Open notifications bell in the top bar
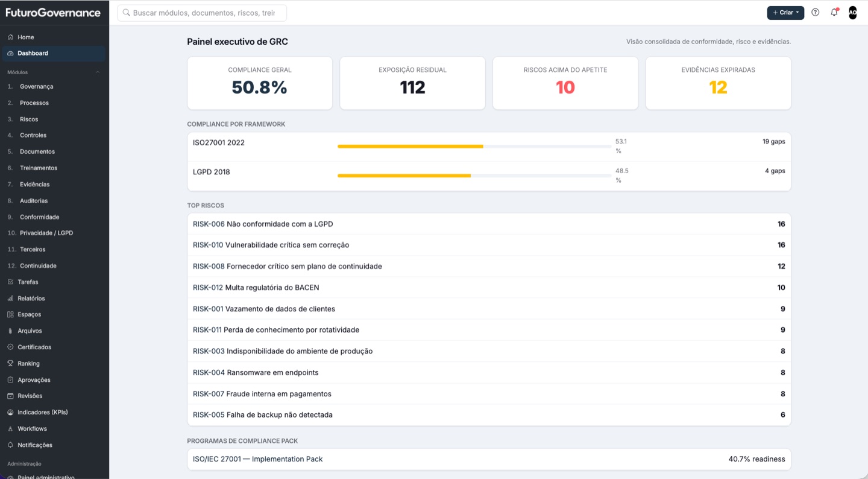The image size is (868, 479). coord(834,12)
